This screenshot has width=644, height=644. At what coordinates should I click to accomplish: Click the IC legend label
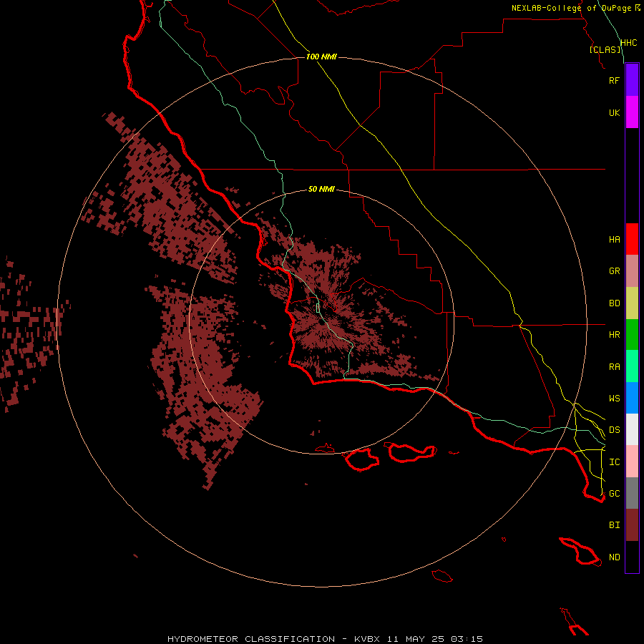[614, 462]
